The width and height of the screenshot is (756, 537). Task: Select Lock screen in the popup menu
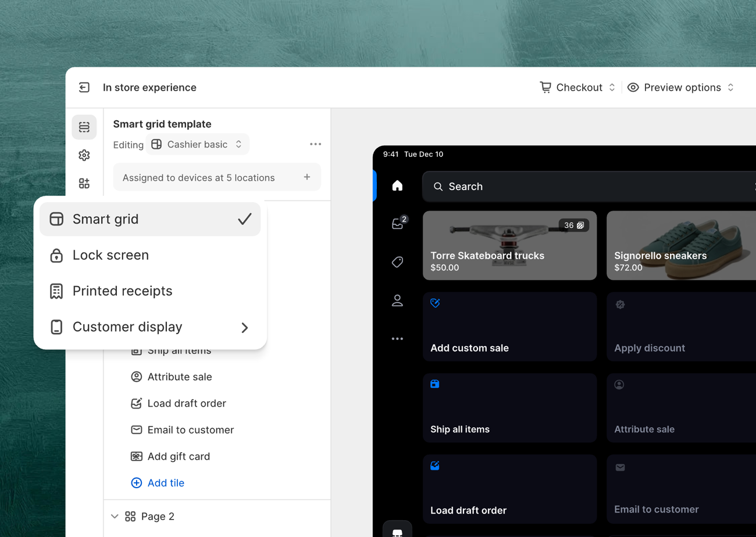[x=150, y=255]
